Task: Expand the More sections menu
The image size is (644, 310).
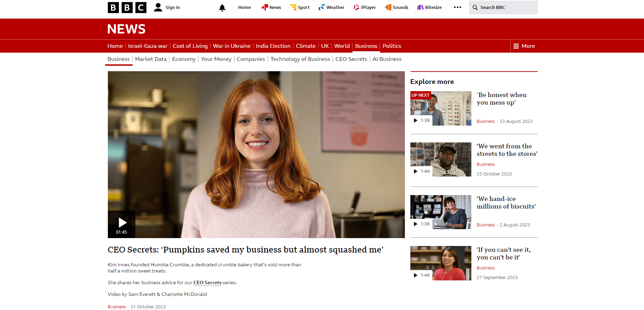Action: pos(524,46)
